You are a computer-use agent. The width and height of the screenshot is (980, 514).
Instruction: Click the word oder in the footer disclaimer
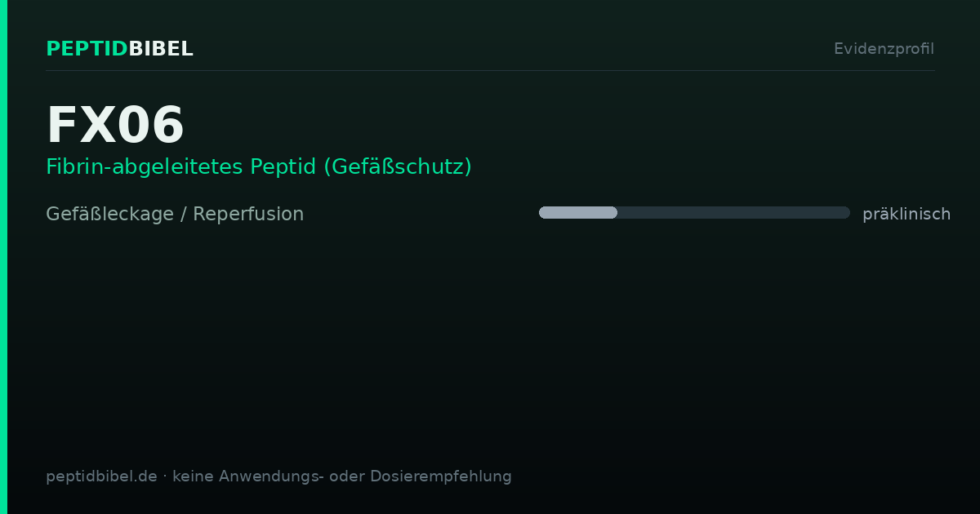(x=347, y=476)
